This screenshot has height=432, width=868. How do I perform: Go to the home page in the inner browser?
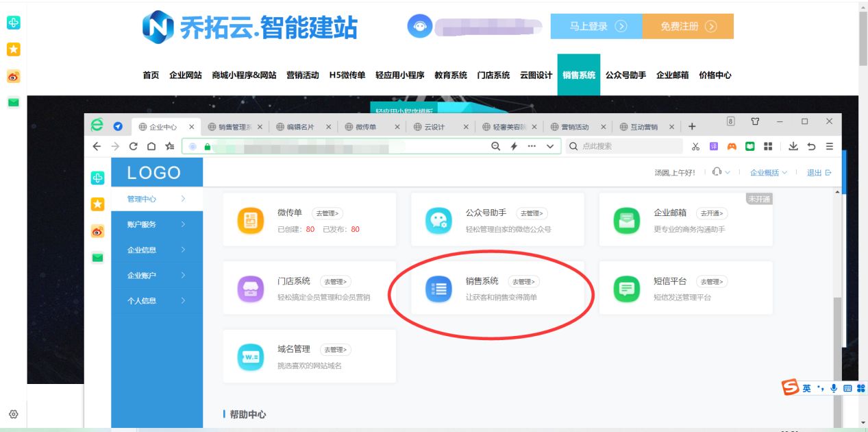click(151, 146)
